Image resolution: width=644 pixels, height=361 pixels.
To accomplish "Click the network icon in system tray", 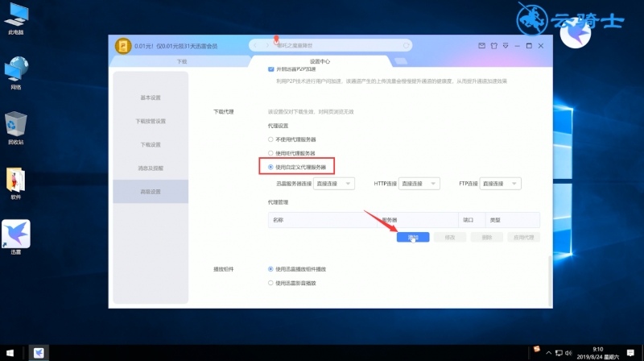I will 559,353.
